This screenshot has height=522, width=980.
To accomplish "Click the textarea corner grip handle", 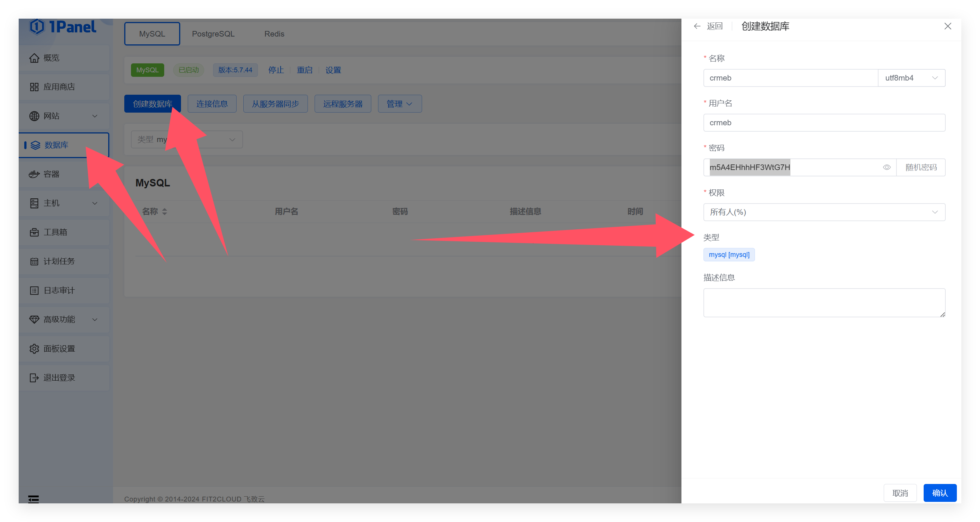I will [942, 314].
